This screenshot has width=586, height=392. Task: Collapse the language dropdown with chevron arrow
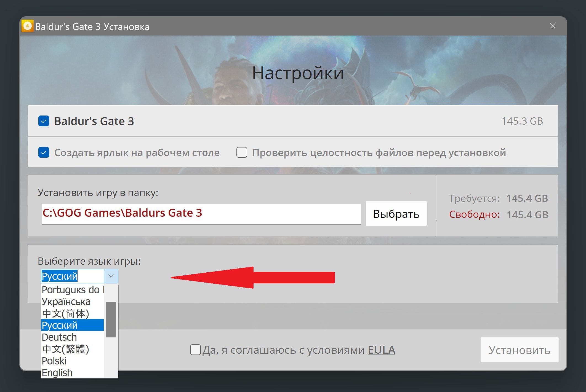[x=111, y=276]
